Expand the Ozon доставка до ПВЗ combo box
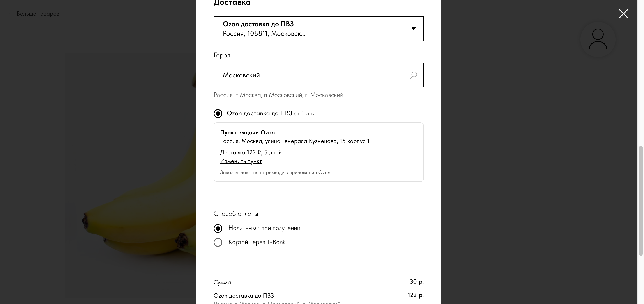This screenshot has width=644, height=304. point(318,29)
